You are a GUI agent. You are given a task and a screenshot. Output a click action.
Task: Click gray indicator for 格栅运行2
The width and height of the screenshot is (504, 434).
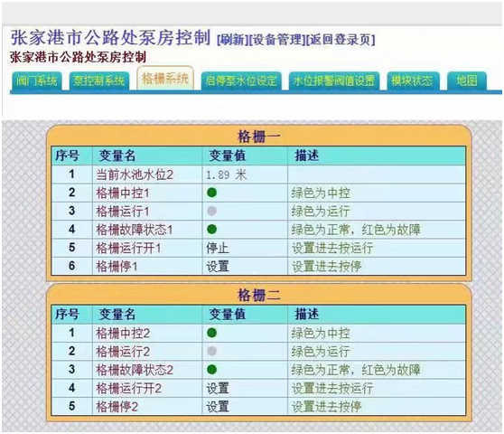pyautogui.click(x=212, y=351)
